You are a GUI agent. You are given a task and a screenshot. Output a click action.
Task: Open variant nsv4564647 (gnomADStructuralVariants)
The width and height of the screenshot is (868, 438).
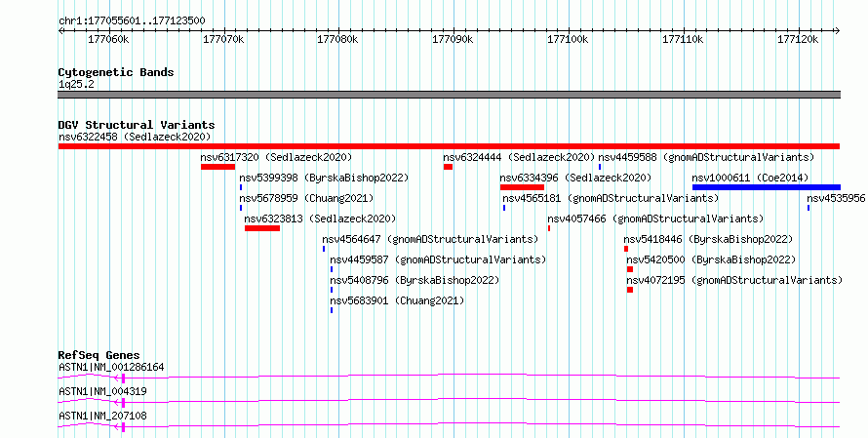430,239
